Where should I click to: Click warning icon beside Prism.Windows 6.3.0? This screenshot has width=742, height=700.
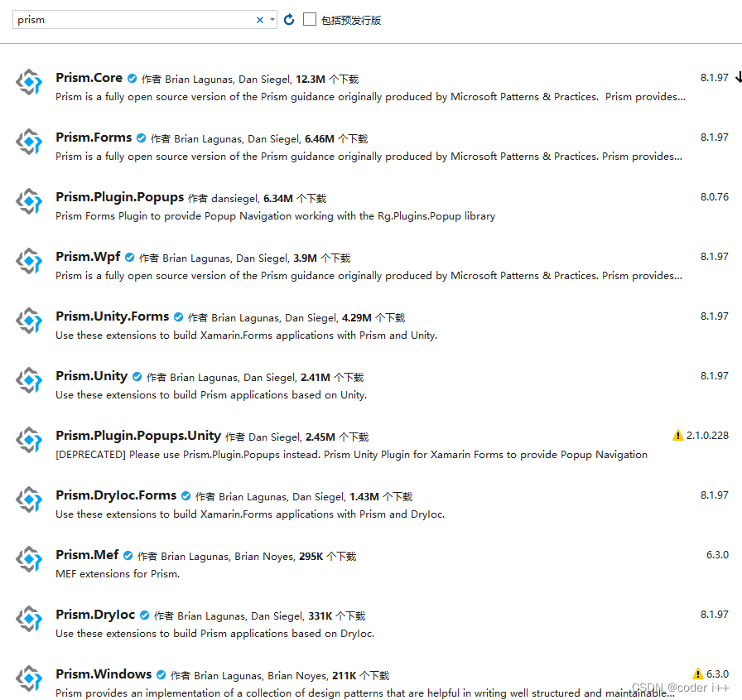(698, 673)
